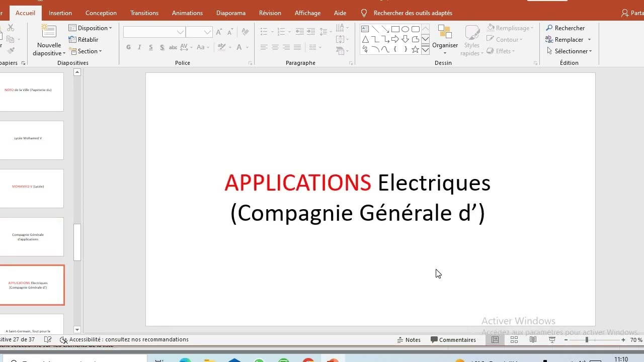Open the Police dialog launcher
The height and width of the screenshot is (362, 644).
pyautogui.click(x=250, y=63)
